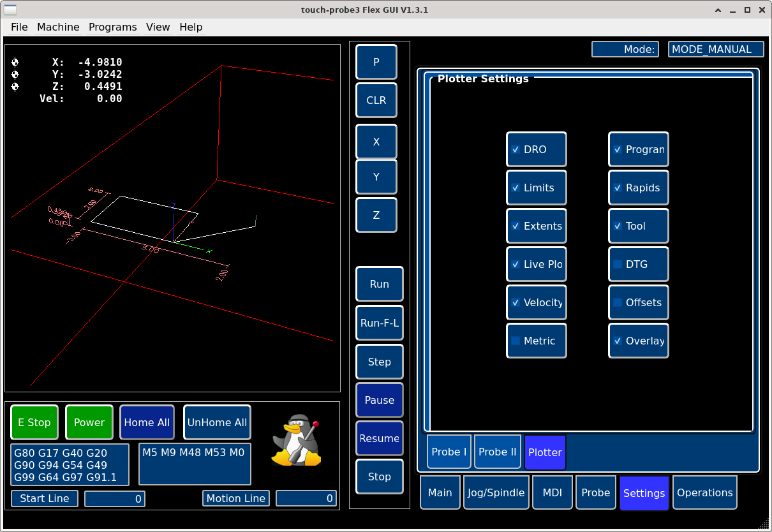This screenshot has width=772, height=532.
Task: Click the Start Line value field
Action: (115, 499)
